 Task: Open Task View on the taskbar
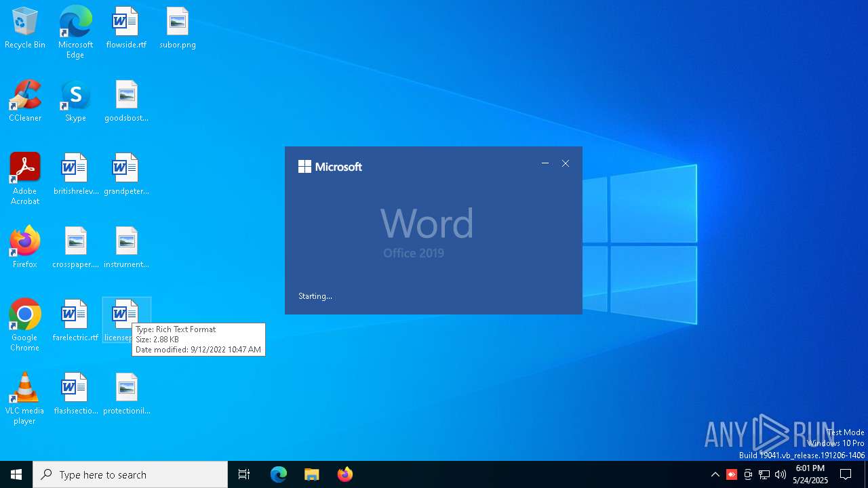[x=244, y=474]
